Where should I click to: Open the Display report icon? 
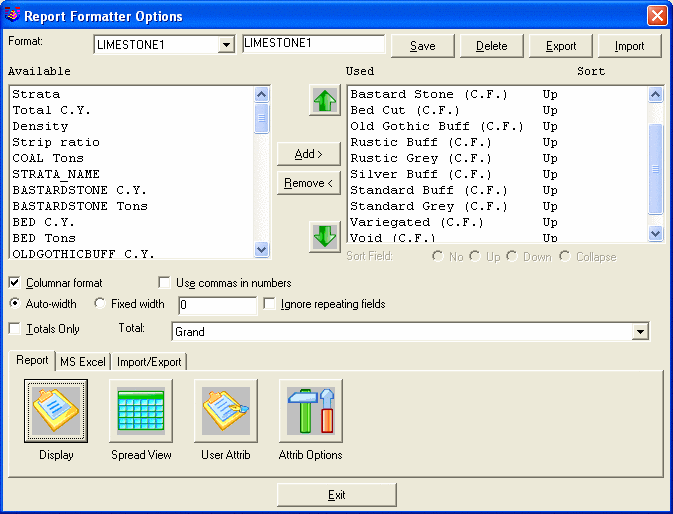[56, 411]
